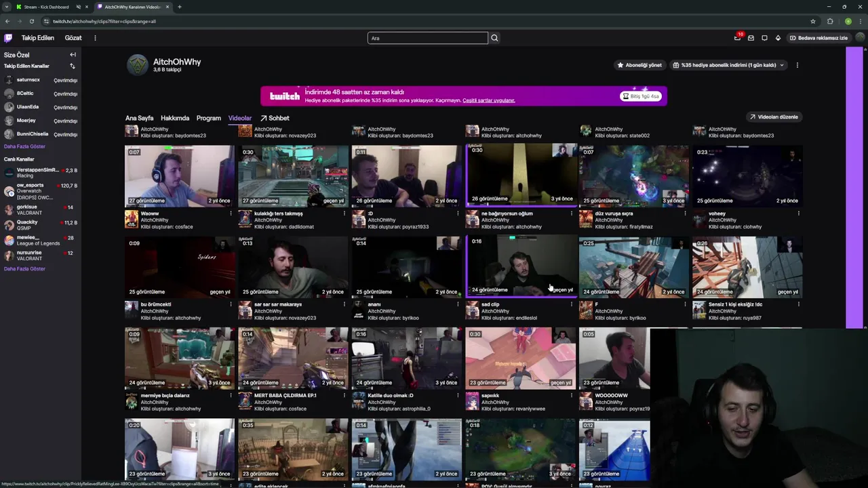The image size is (868, 488).
Task: Open the nursunrise VALORANT live channel
Action: (x=41, y=256)
